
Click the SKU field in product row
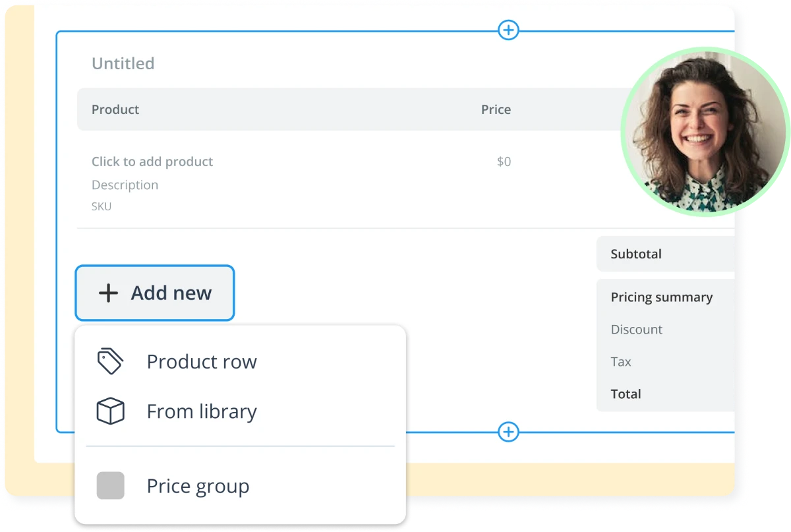click(x=102, y=206)
